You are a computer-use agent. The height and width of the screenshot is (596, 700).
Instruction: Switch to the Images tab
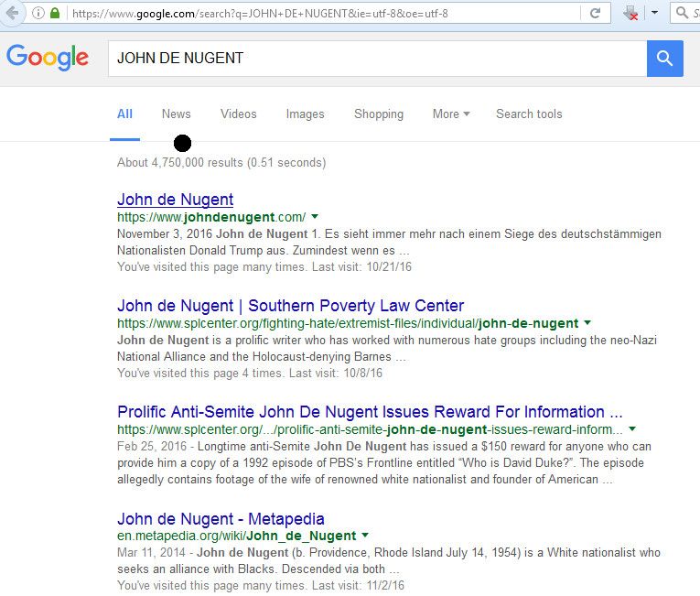(306, 114)
